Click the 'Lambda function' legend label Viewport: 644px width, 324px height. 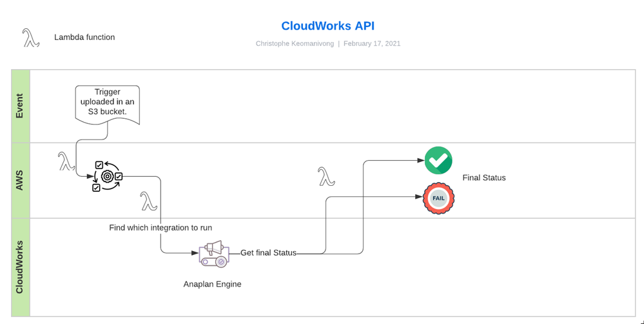pos(84,37)
